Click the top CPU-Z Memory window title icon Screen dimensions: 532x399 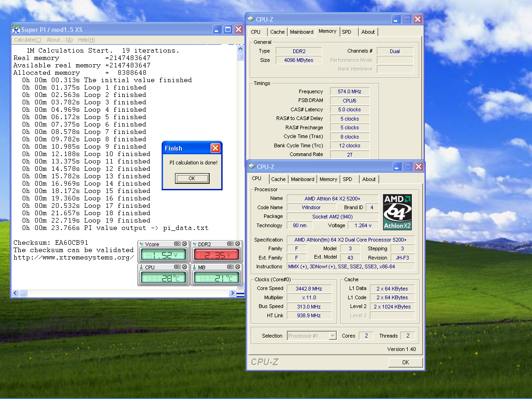(251, 19)
